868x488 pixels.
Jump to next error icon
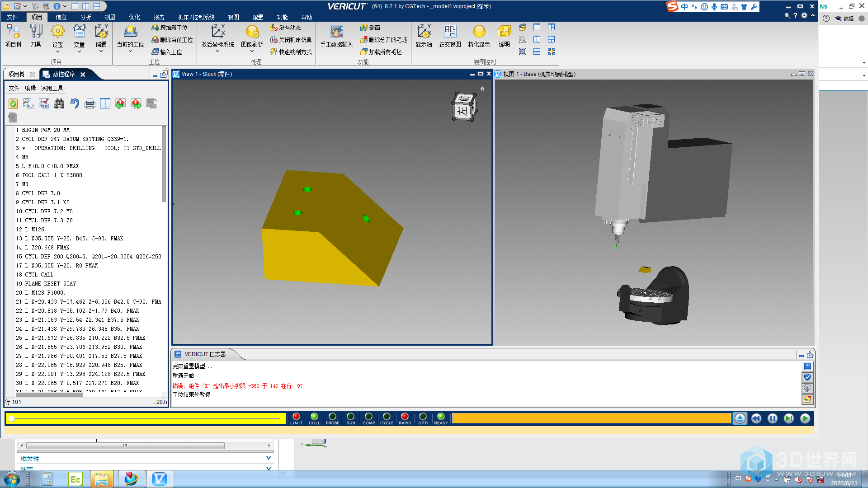click(136, 103)
